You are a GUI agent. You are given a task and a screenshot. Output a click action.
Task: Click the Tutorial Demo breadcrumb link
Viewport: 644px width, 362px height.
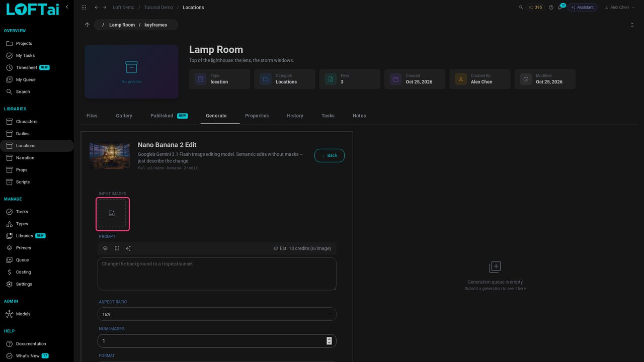[x=158, y=8]
